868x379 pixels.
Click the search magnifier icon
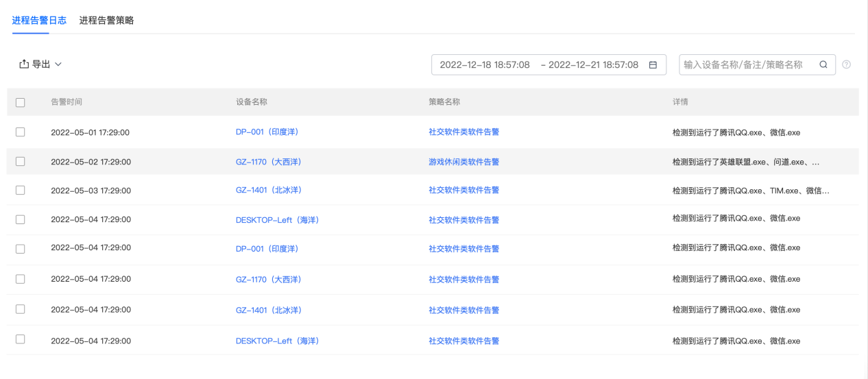[x=823, y=65]
